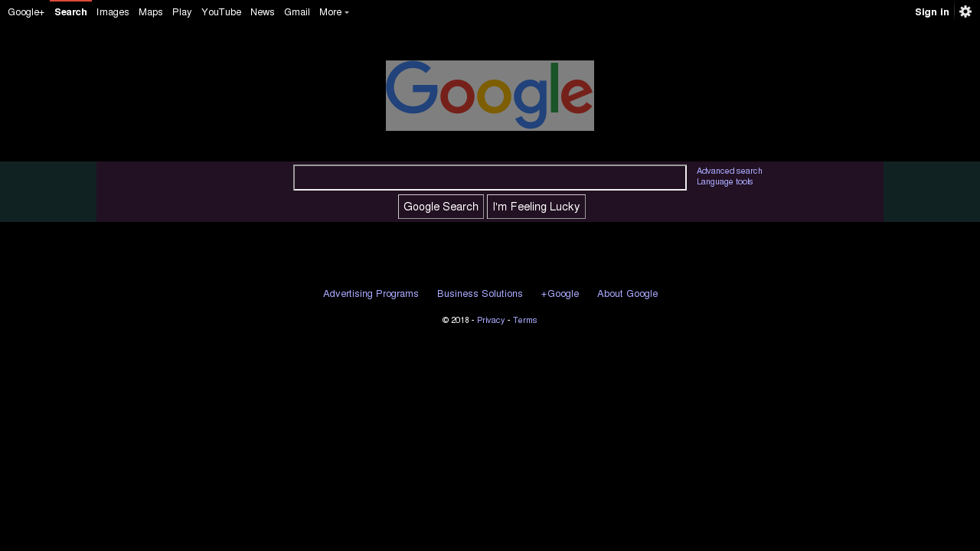This screenshot has width=980, height=551.
Task: Open Google+ in the top bar
Action: tap(26, 12)
